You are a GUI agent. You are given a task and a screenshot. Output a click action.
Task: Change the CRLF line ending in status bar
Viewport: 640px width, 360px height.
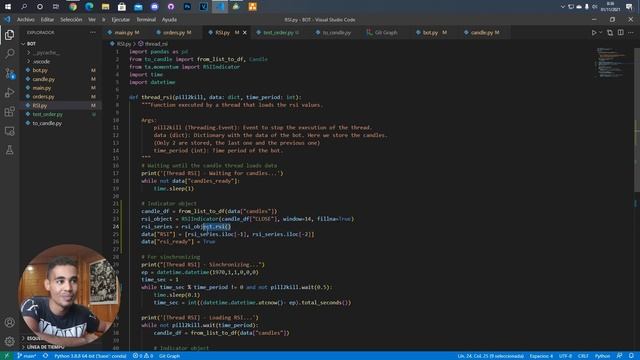(x=583, y=356)
